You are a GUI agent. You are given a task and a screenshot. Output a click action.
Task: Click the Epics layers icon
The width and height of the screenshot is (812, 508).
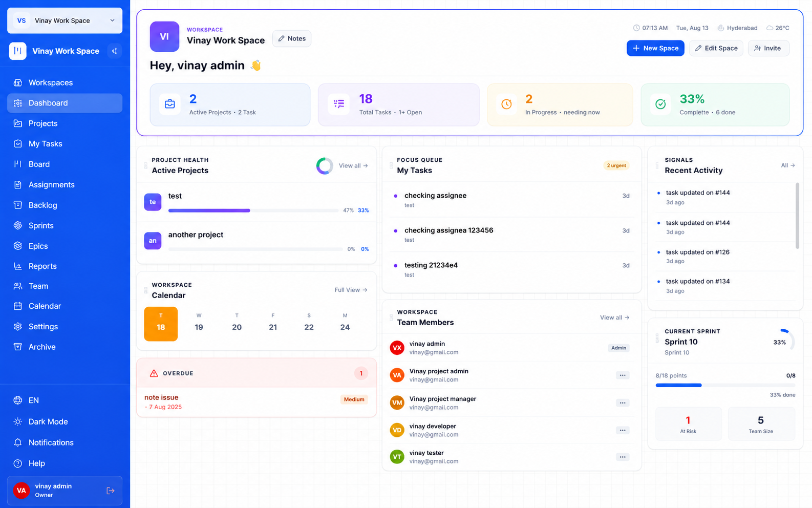tap(18, 246)
